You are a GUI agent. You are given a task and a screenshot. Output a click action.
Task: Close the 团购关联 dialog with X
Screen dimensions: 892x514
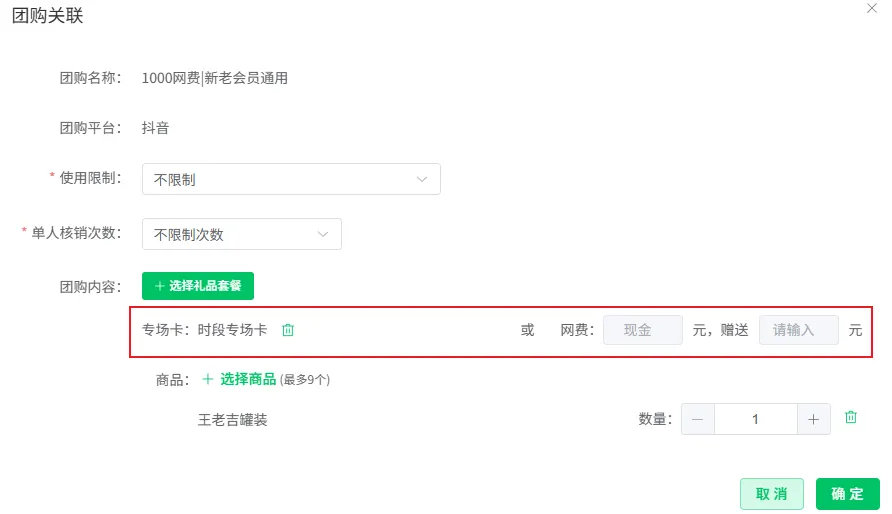coord(872,9)
